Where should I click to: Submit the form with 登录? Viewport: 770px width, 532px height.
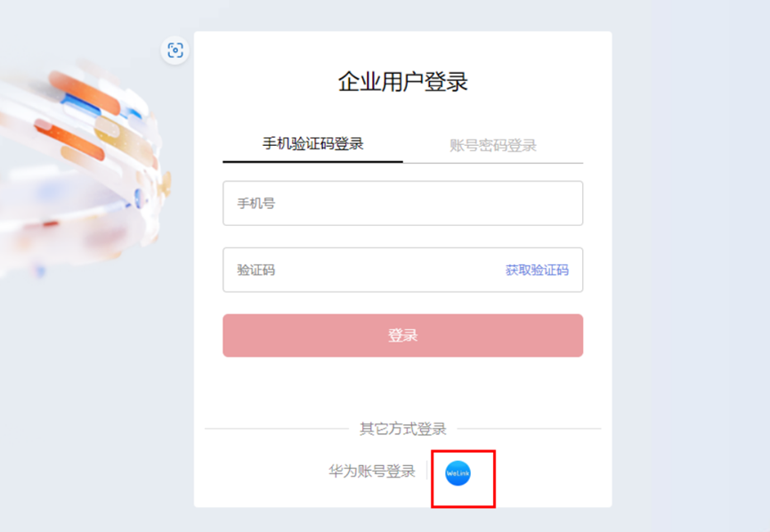402,335
